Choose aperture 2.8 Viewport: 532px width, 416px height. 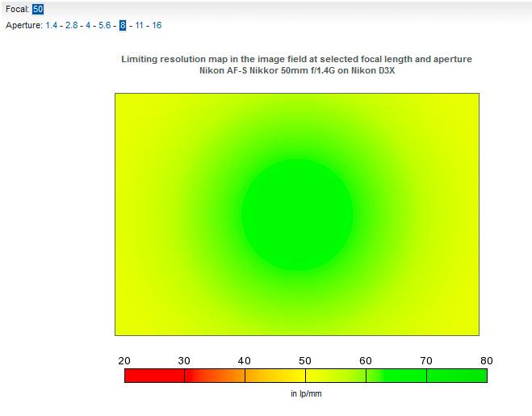tap(71, 26)
